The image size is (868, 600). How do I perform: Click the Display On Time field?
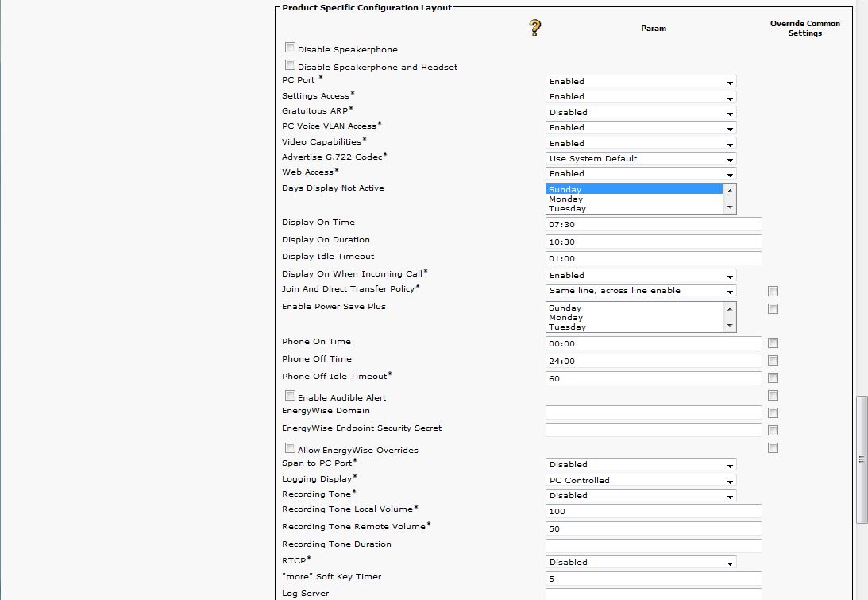[654, 225]
